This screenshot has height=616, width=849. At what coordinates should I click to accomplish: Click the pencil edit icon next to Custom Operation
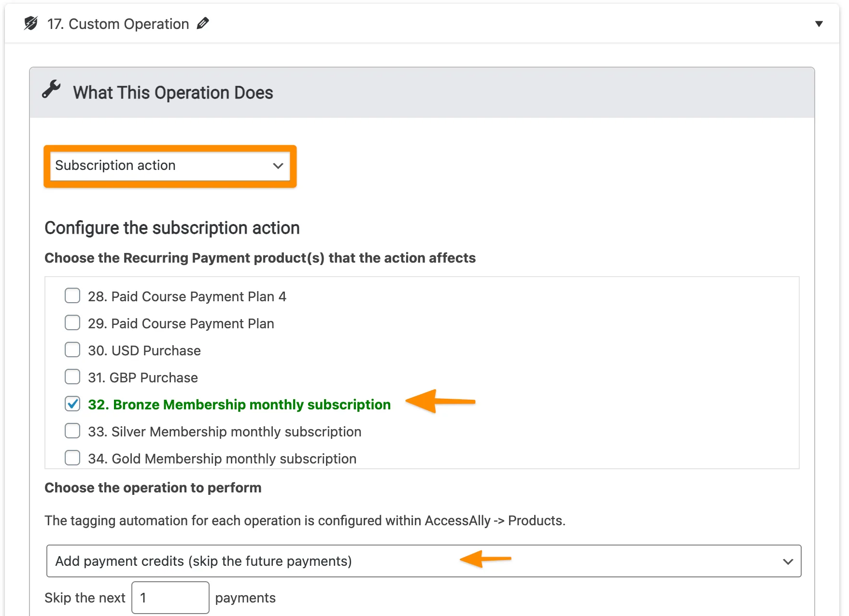203,23
